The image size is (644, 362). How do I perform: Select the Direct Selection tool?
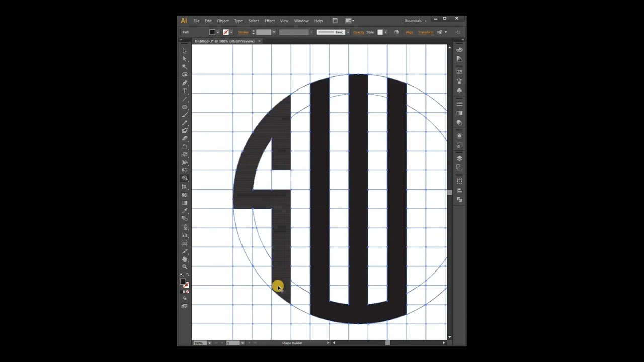click(185, 59)
